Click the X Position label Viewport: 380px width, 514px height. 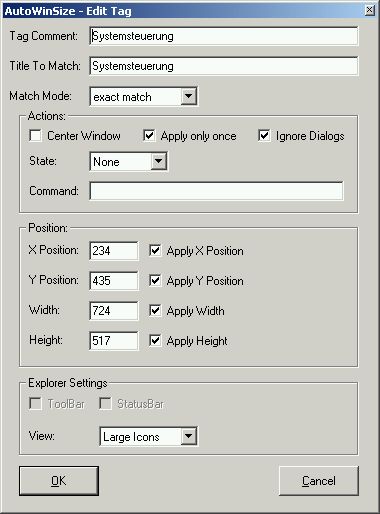click(x=54, y=250)
